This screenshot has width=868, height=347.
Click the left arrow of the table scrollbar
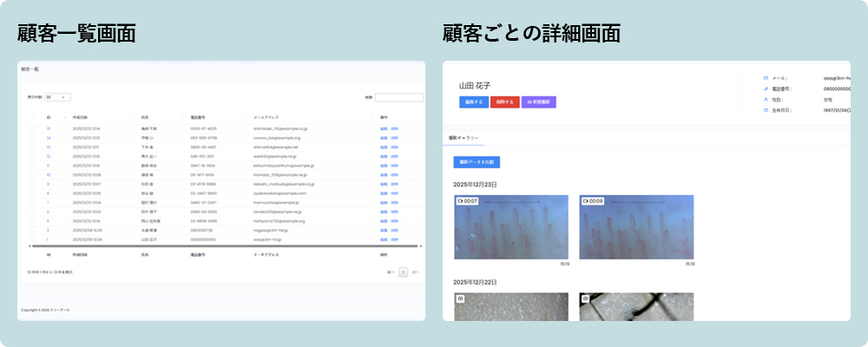pyautogui.click(x=30, y=246)
